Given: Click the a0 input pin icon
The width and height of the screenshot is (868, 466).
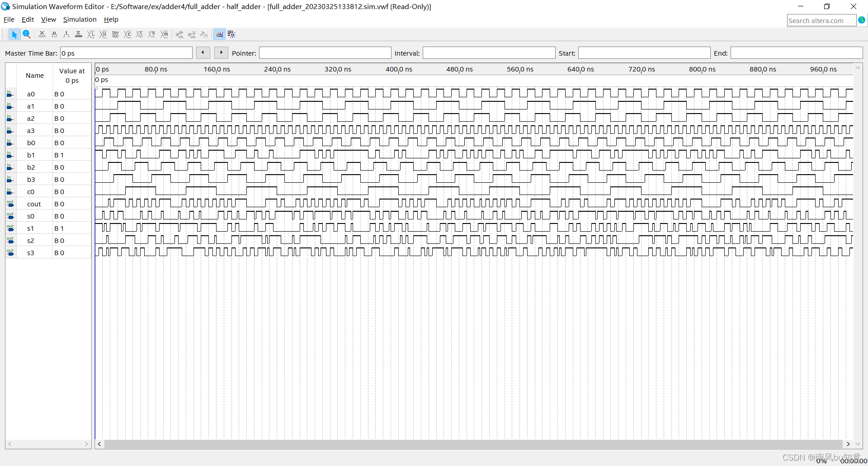Looking at the screenshot, I should click(x=10, y=94).
